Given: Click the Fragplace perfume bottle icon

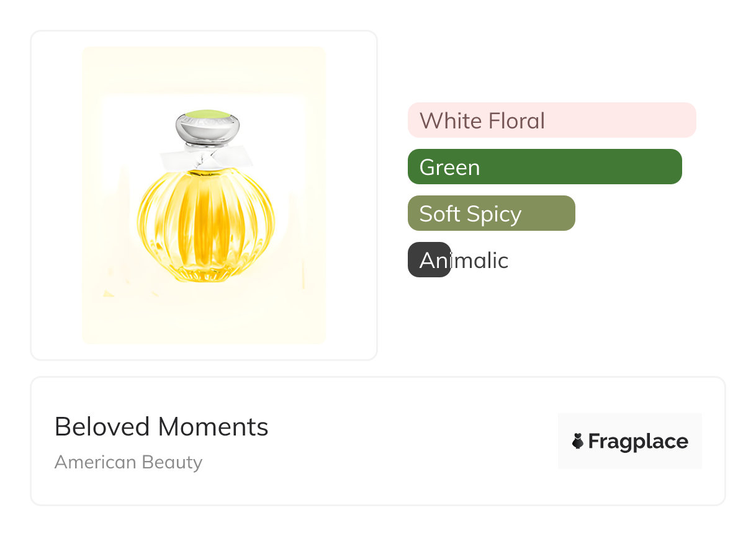Looking at the screenshot, I should (x=578, y=442).
